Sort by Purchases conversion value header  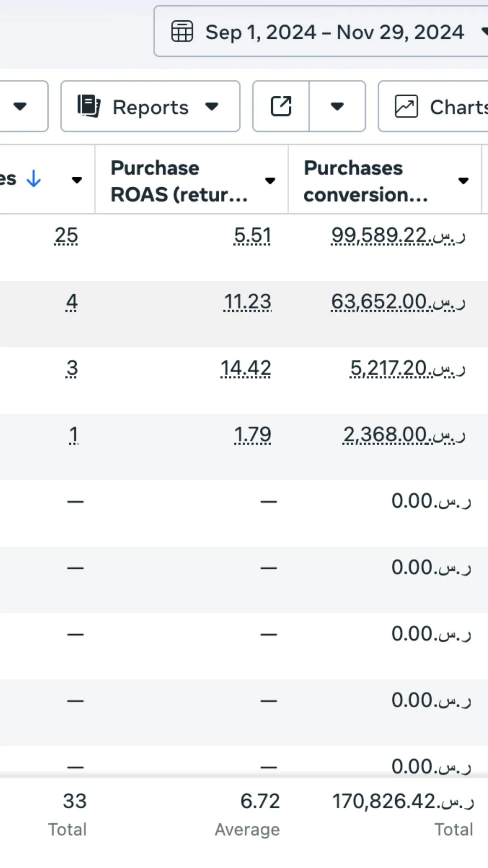click(x=366, y=181)
